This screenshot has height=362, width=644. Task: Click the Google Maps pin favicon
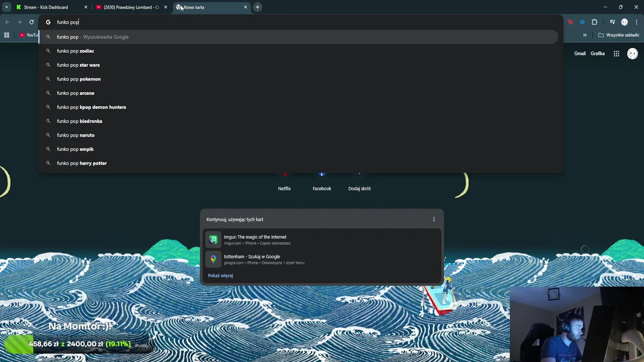pyautogui.click(x=213, y=259)
